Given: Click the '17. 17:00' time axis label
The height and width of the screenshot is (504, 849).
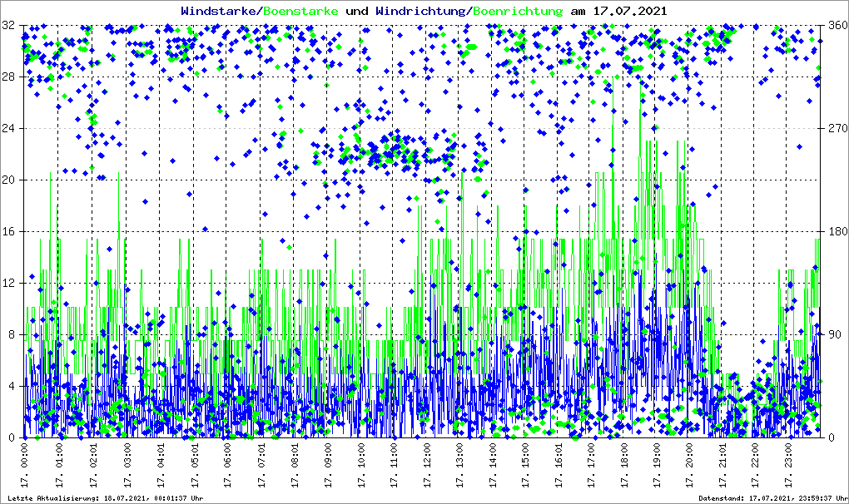Looking at the screenshot, I should click(591, 465).
